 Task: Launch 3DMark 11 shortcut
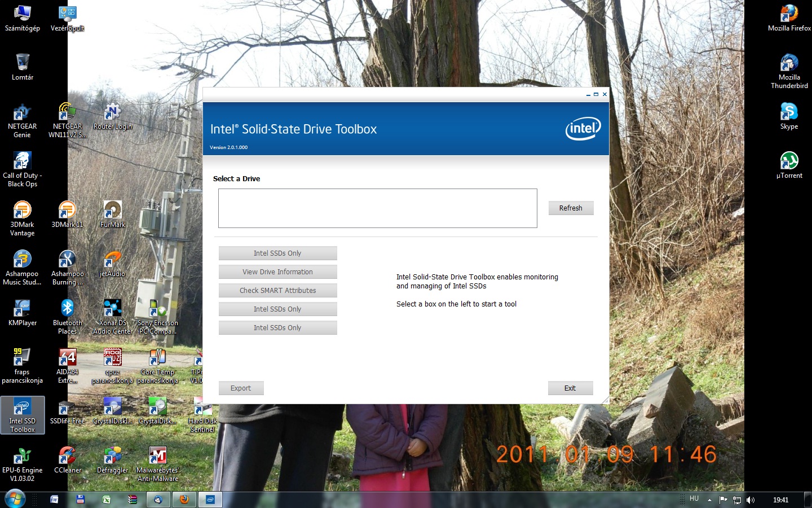pyautogui.click(x=68, y=215)
